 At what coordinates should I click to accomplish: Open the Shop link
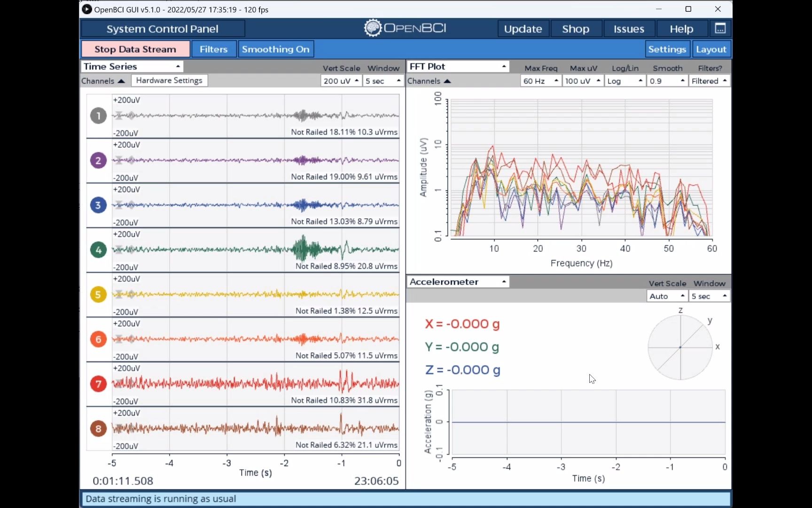pos(576,29)
